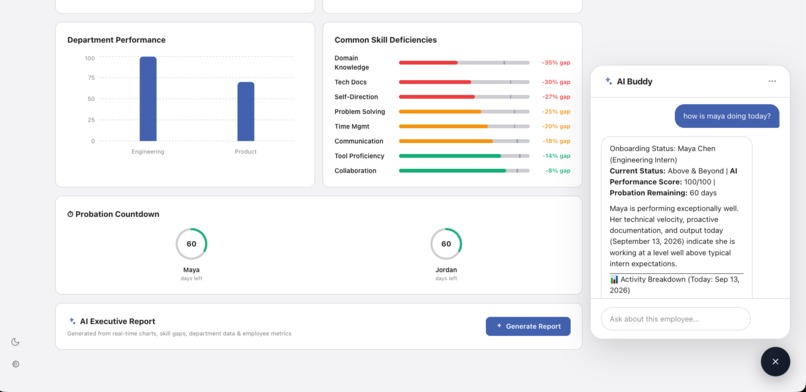Click the AI Buddy panel title
806x392 pixels.
tap(634, 81)
